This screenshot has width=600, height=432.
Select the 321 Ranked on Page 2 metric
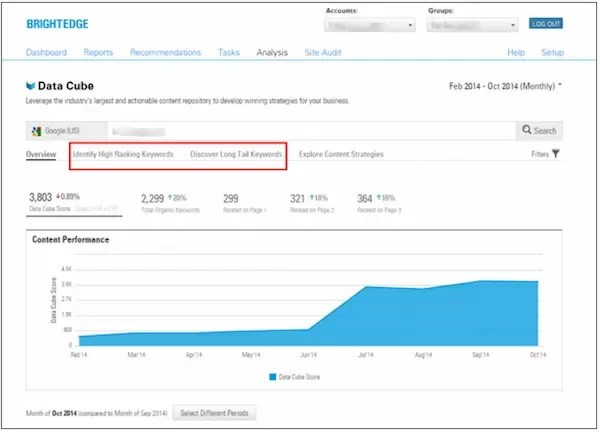312,203
